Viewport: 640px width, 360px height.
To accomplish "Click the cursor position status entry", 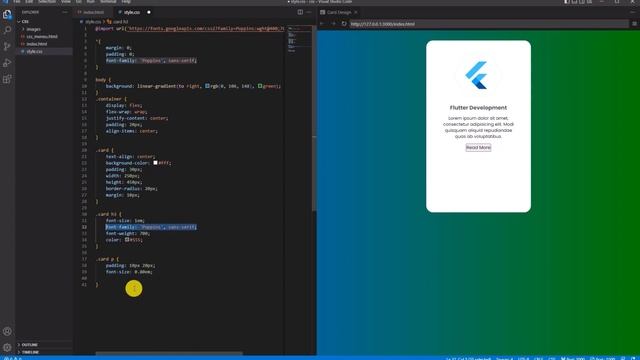I will pos(468,358).
